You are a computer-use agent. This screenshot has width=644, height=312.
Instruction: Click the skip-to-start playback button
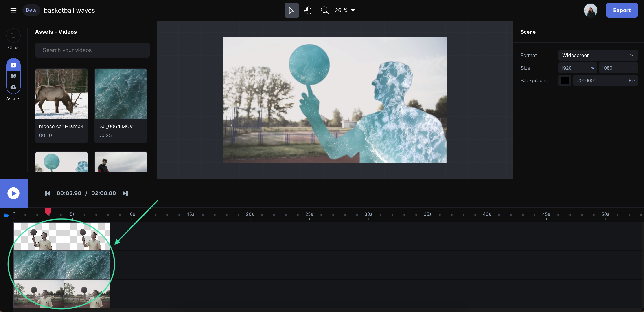coord(48,193)
